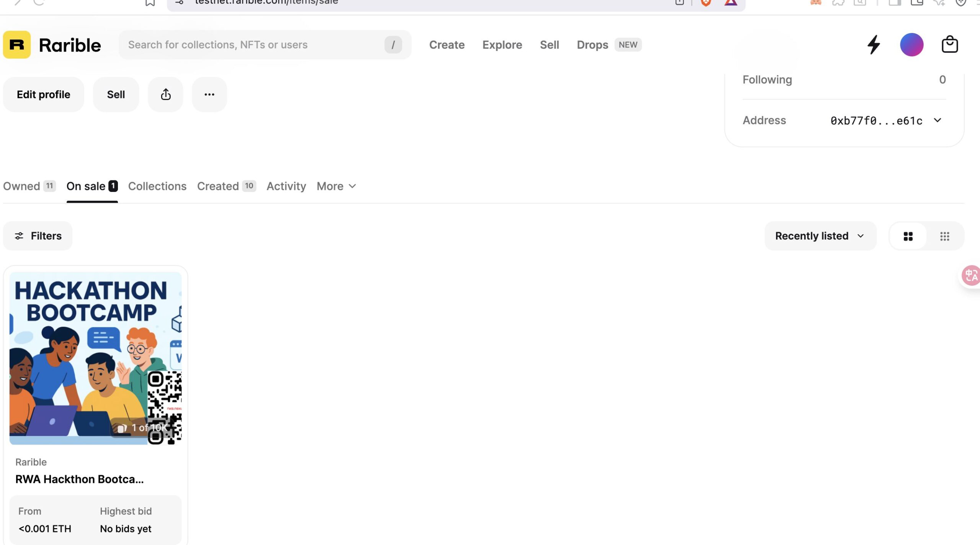Open the Filters panel
The width and height of the screenshot is (980, 545).
pos(38,236)
